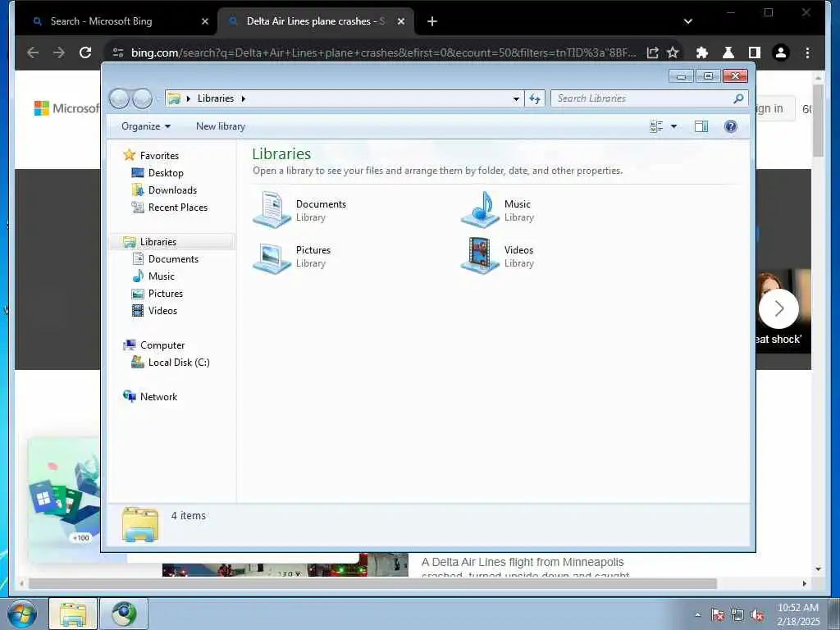Click the Libraries breadcrumb in address bar
The height and width of the screenshot is (630, 840).
click(216, 98)
